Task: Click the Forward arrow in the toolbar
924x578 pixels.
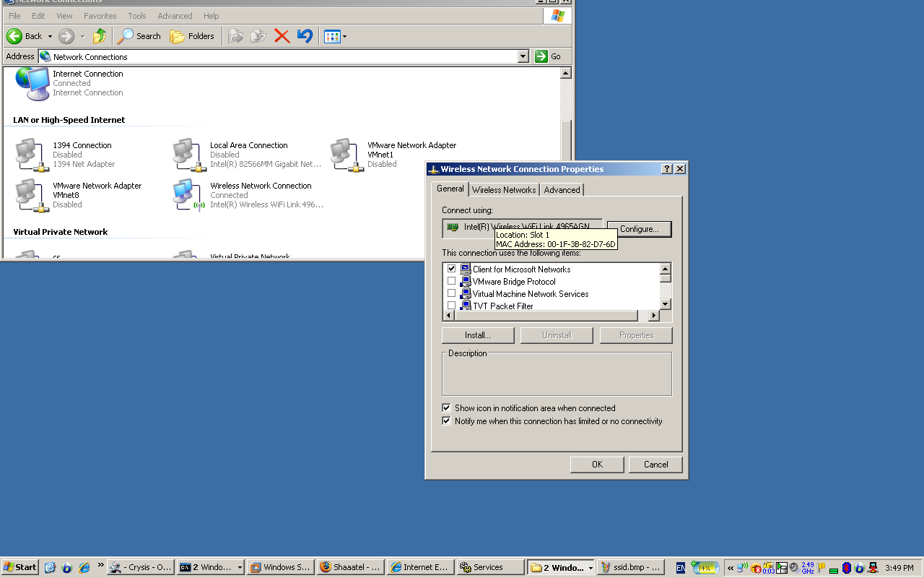Action: pos(66,36)
